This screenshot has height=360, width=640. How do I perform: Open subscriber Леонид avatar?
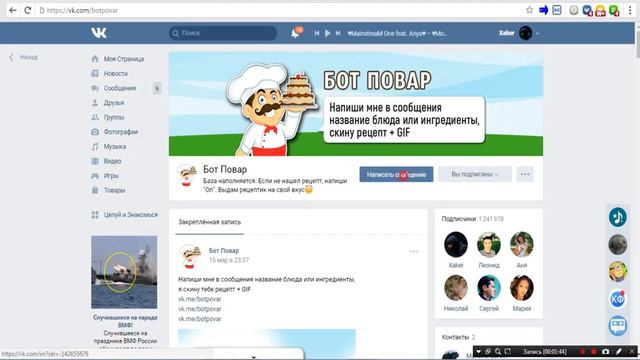pyautogui.click(x=489, y=244)
